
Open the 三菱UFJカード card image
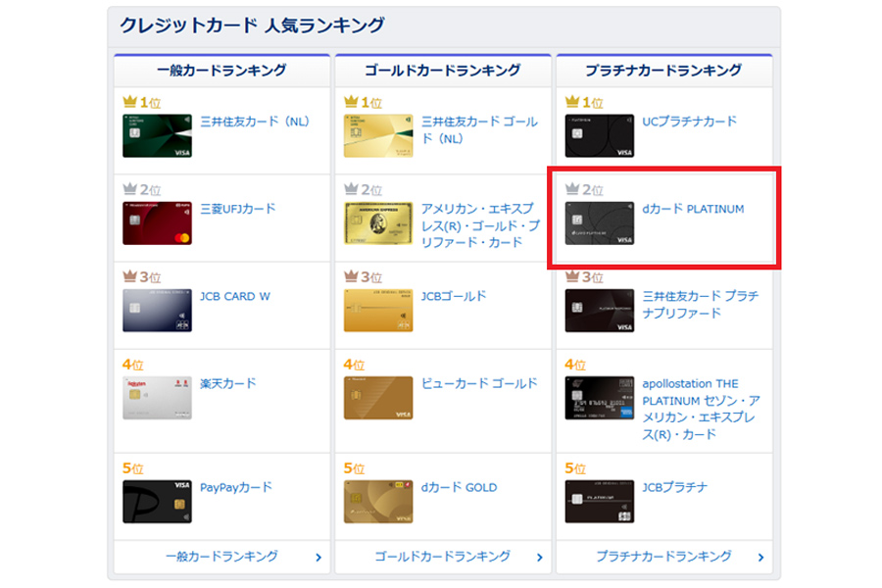coord(157,222)
